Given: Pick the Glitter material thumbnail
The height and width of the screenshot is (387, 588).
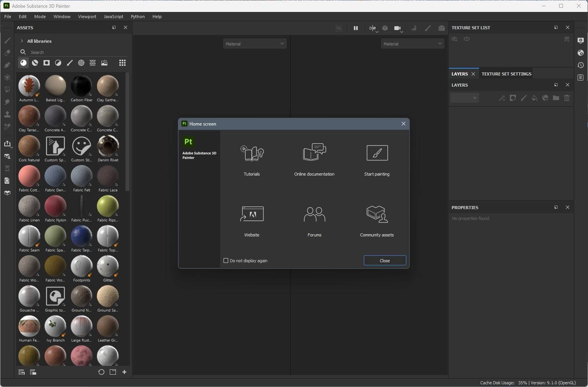Looking at the screenshot, I should (108, 266).
